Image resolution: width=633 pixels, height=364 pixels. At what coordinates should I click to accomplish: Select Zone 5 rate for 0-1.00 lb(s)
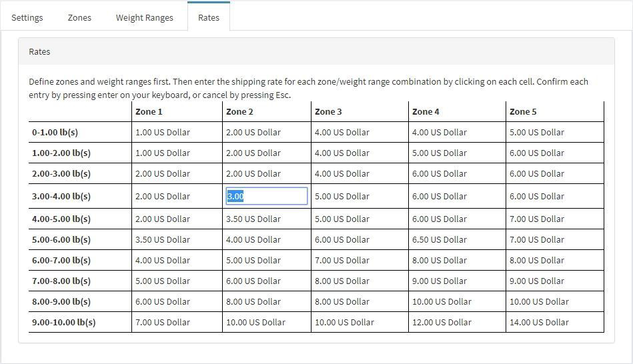tap(537, 132)
